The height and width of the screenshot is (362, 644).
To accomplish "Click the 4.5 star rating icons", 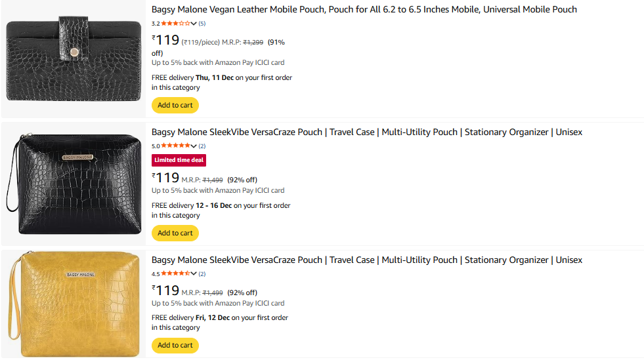I will [x=175, y=274].
